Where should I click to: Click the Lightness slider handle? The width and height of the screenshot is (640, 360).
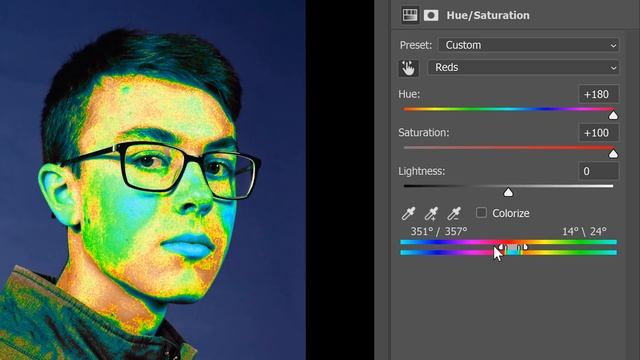tap(508, 192)
